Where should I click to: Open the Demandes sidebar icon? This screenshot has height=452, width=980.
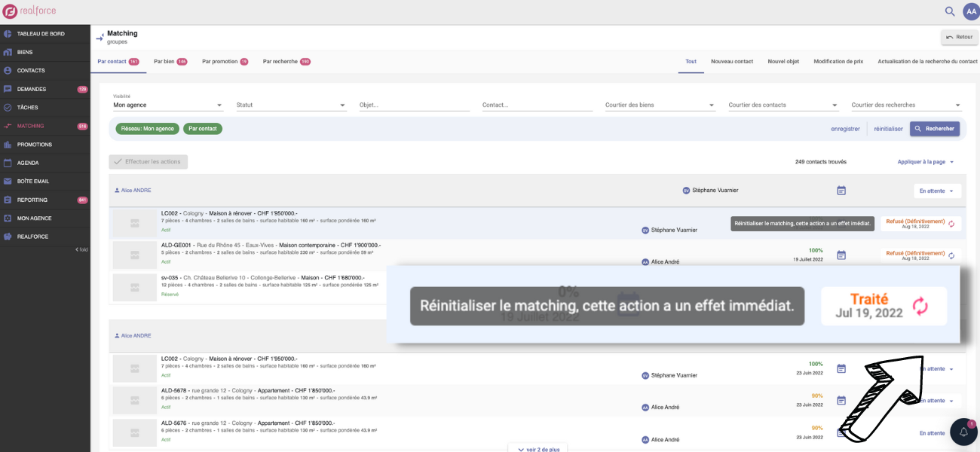click(8, 89)
